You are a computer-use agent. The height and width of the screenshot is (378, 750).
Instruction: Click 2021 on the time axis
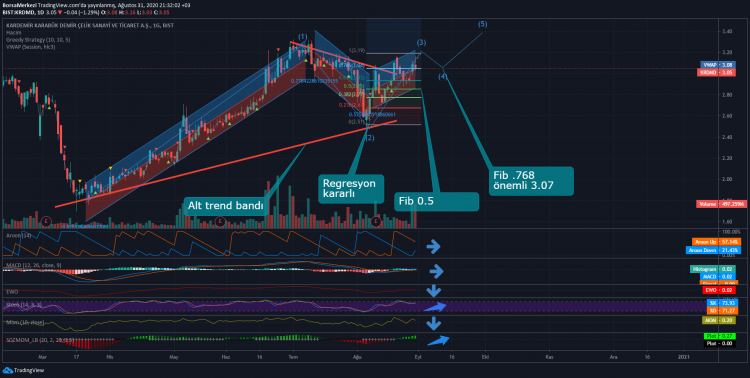[684, 357]
